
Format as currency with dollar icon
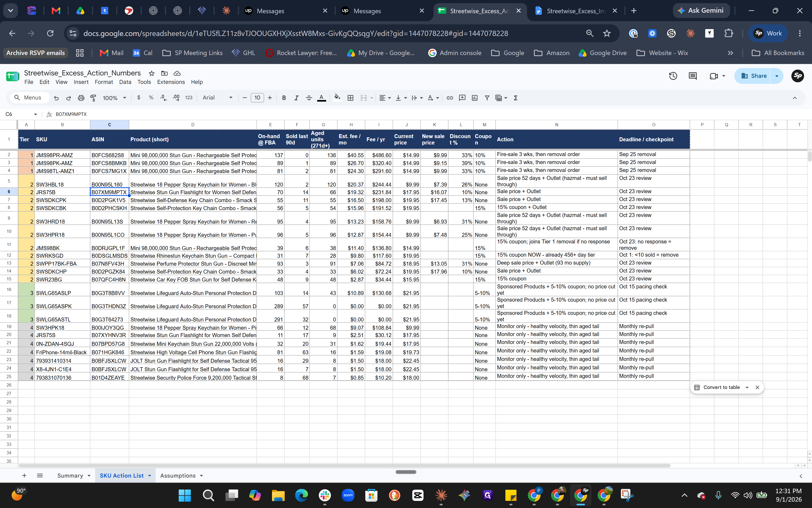pos(139,98)
